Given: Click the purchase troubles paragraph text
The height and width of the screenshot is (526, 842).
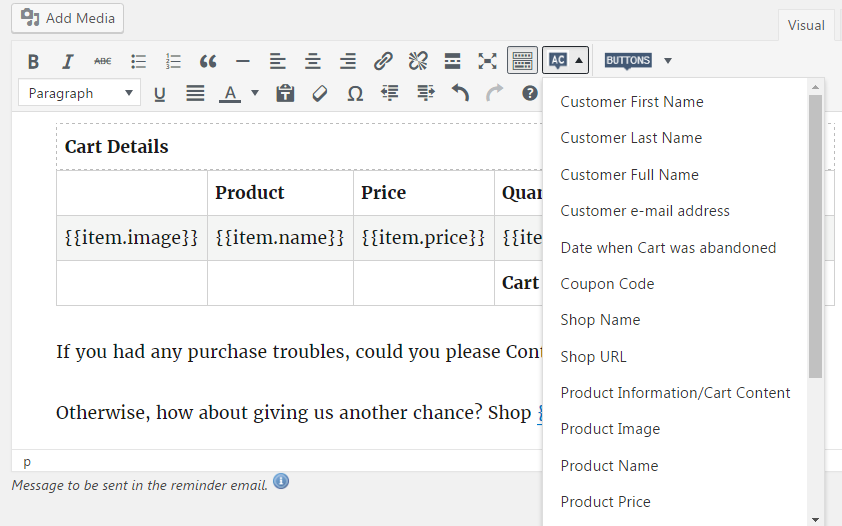Looking at the screenshot, I should 299,352.
